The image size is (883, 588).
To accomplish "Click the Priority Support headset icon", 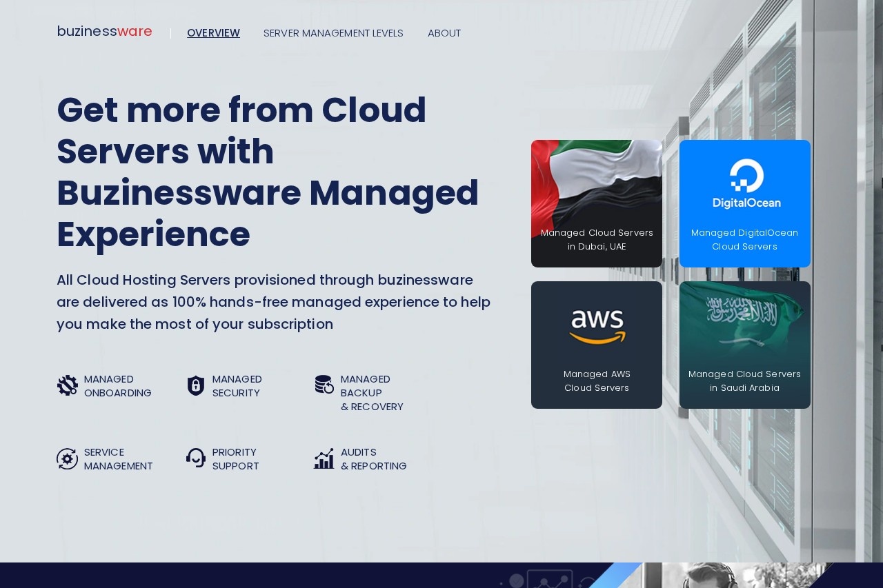I will pos(196,458).
